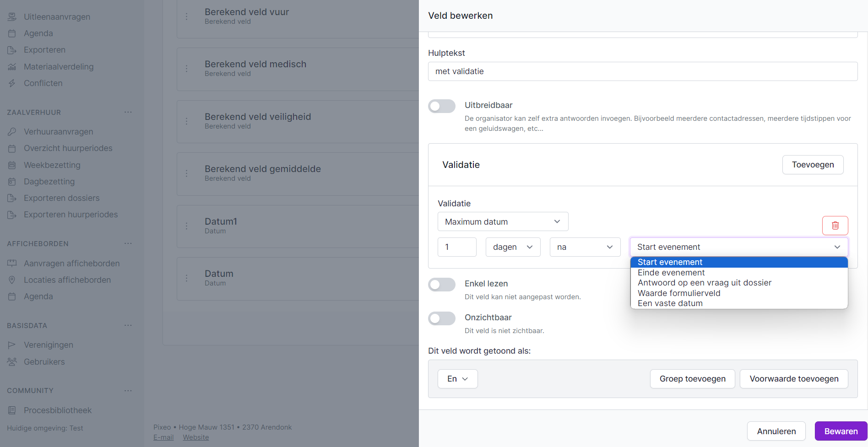Image resolution: width=868 pixels, height=447 pixels.
Task: Click the red trash icon to delete validation
Action: coord(835,226)
